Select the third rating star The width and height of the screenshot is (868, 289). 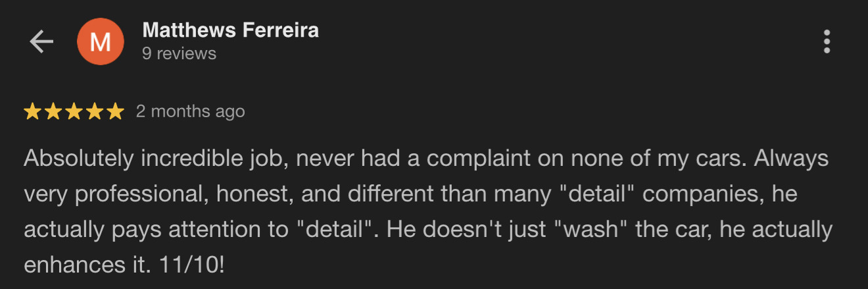pos(74,112)
